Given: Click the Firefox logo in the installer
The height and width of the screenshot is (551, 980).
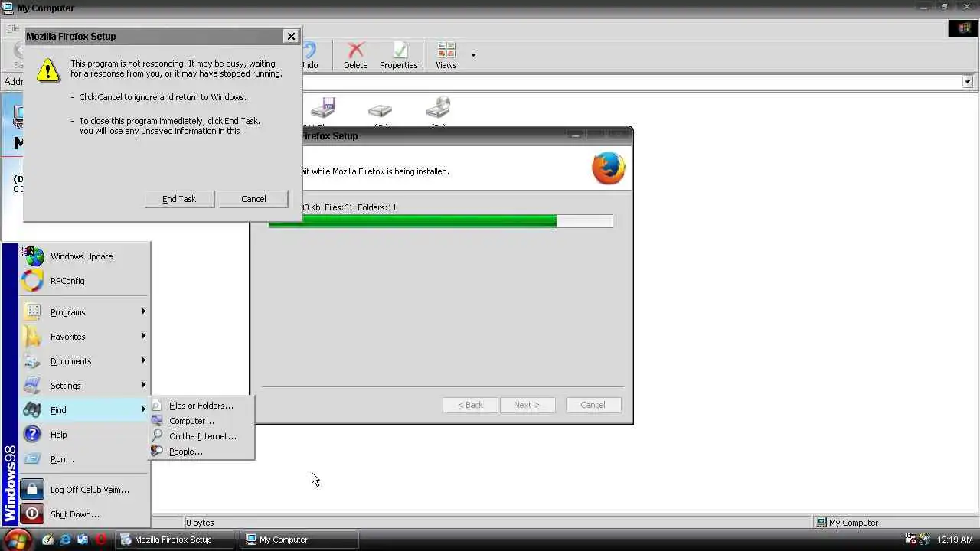Looking at the screenshot, I should (609, 168).
